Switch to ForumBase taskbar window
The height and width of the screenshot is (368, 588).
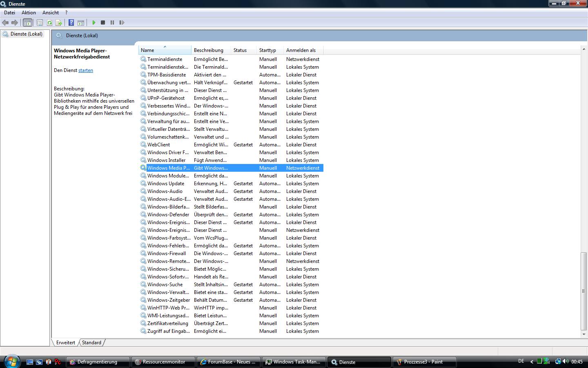(x=229, y=362)
